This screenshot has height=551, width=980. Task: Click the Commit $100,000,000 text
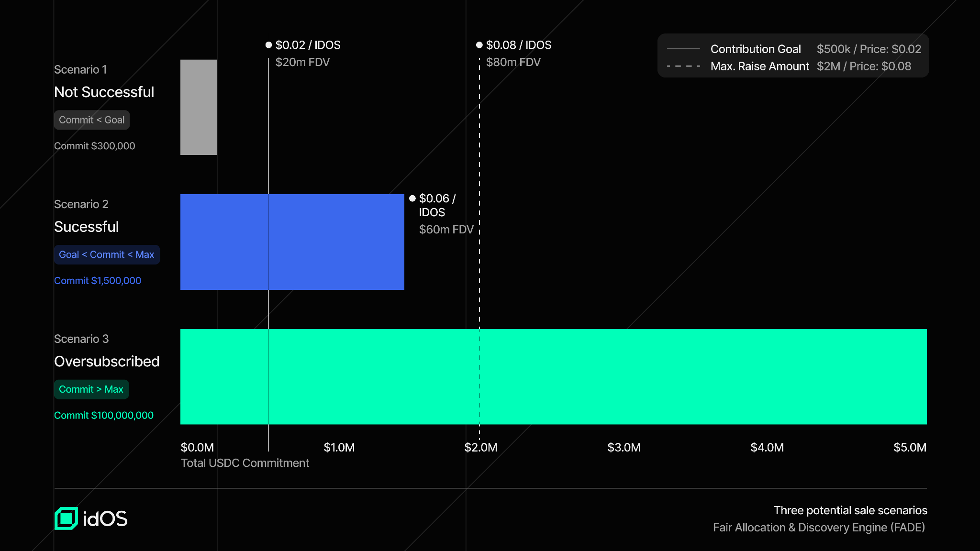[x=104, y=415]
